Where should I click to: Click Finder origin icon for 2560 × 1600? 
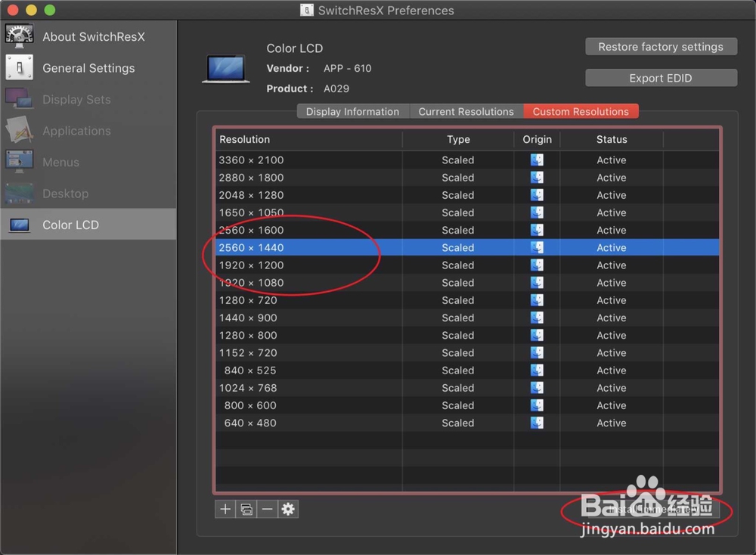click(x=537, y=230)
